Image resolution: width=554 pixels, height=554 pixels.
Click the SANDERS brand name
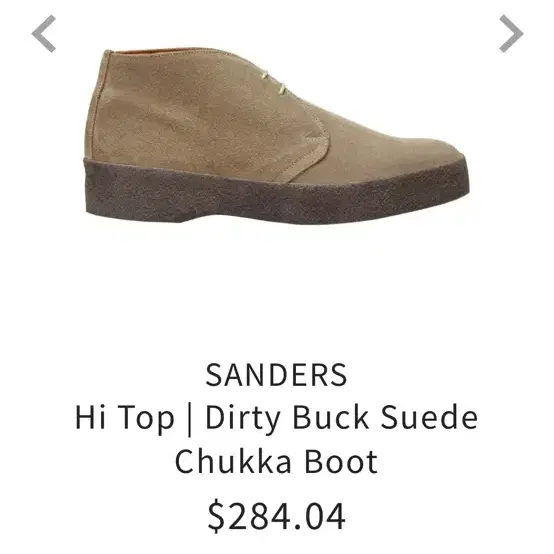click(x=276, y=375)
